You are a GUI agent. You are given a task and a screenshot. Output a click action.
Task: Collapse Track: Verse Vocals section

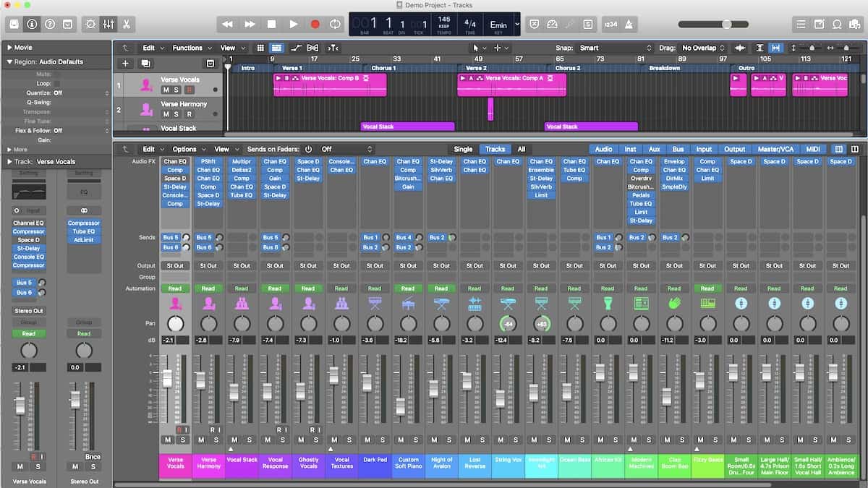(x=9, y=162)
